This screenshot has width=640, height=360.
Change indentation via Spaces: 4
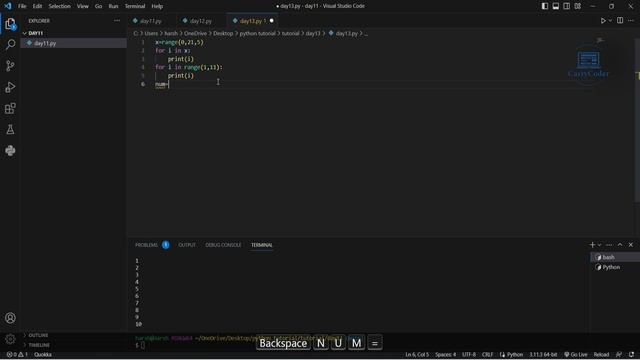coord(445,354)
